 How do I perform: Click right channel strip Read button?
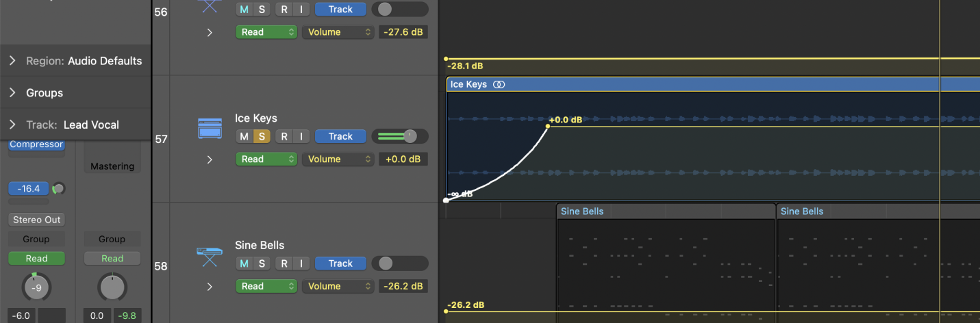(x=112, y=259)
